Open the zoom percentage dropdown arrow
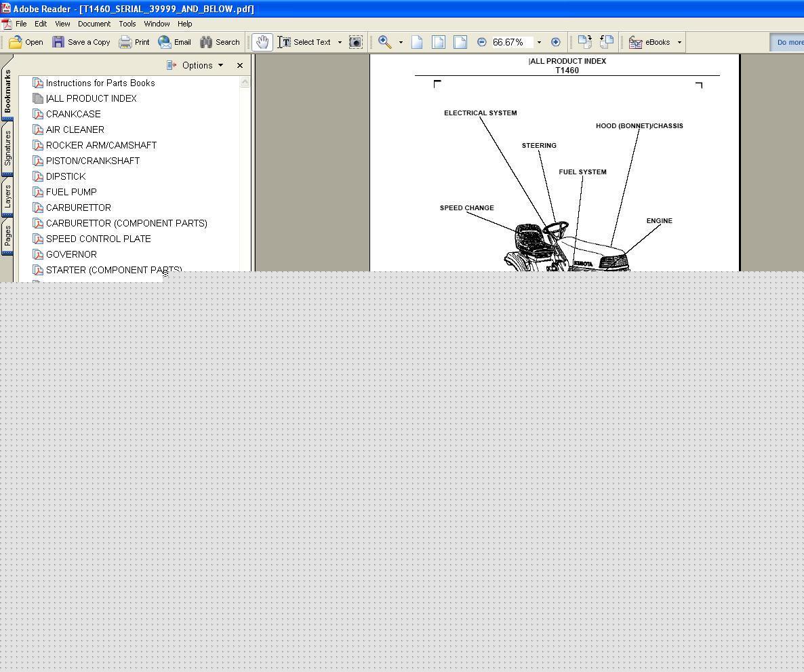 [539, 43]
